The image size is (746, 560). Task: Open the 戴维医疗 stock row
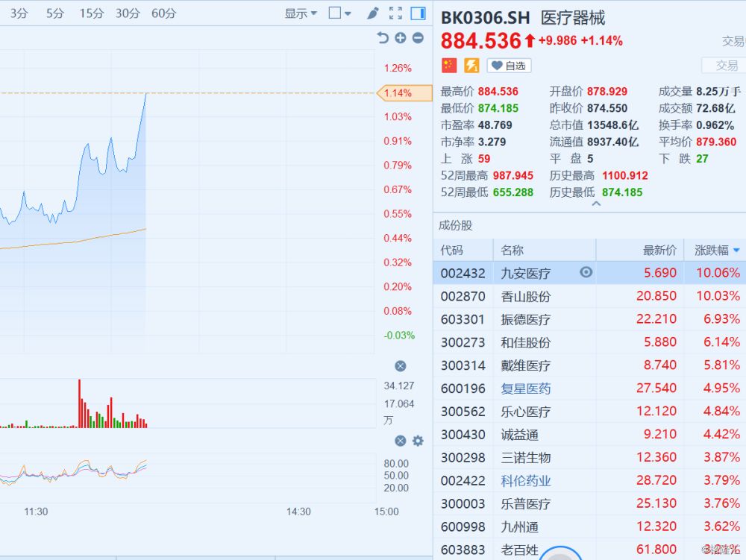[x=589, y=365]
